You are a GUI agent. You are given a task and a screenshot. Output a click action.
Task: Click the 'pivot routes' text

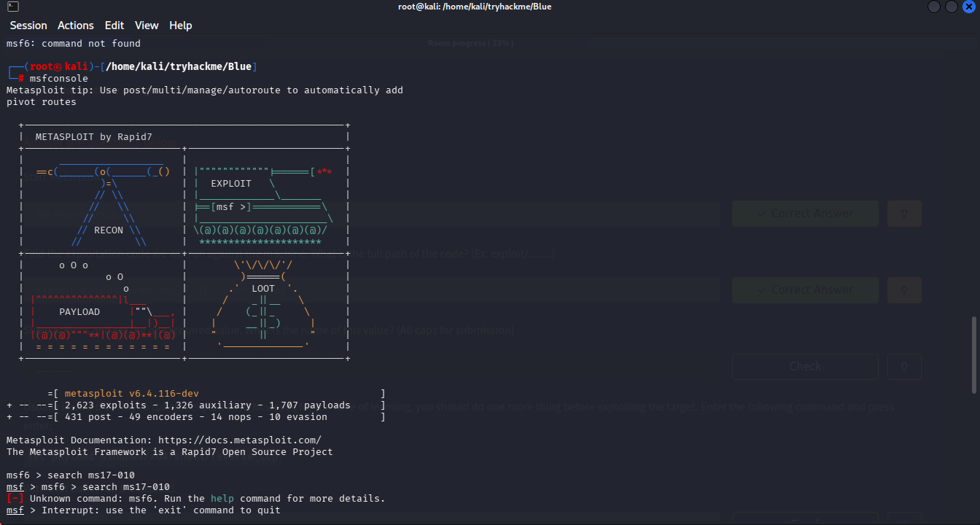coord(42,102)
